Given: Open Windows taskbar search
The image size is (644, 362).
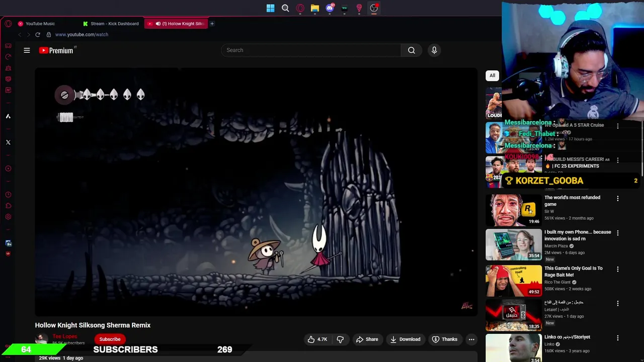Looking at the screenshot, I should [285, 8].
